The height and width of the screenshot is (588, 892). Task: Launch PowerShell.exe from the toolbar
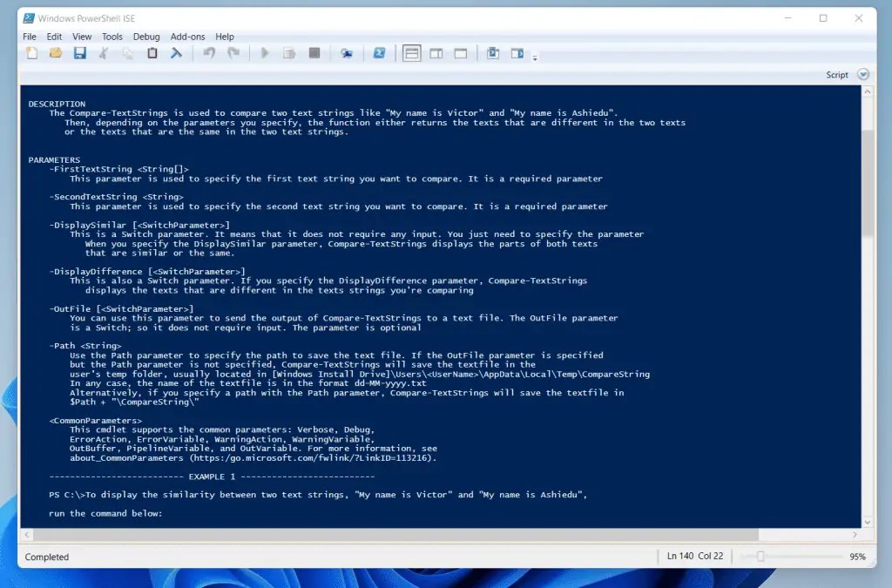(x=379, y=53)
